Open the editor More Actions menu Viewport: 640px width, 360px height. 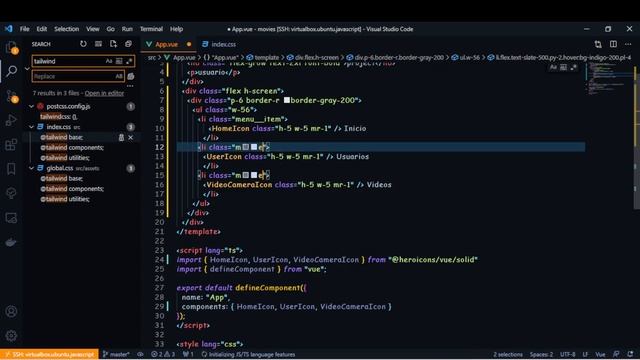(628, 44)
